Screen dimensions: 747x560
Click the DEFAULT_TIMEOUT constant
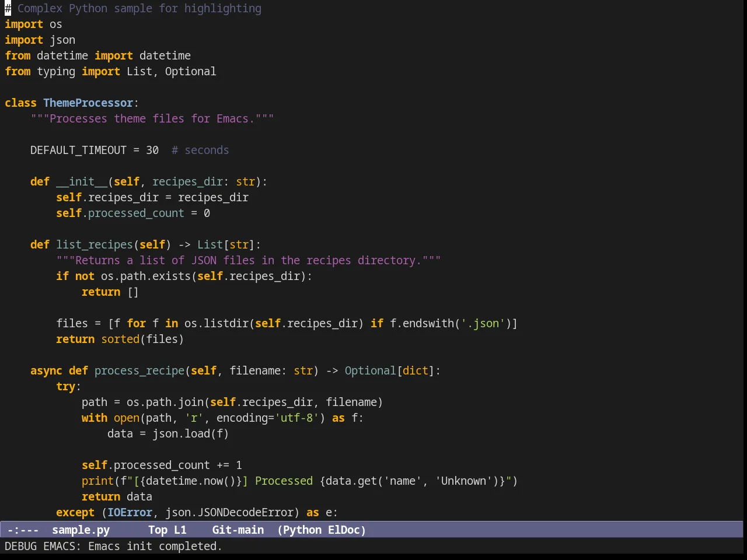[78, 150]
